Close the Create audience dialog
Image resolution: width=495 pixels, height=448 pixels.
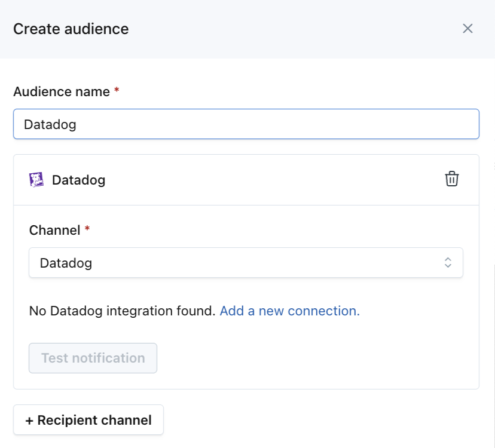tap(467, 29)
